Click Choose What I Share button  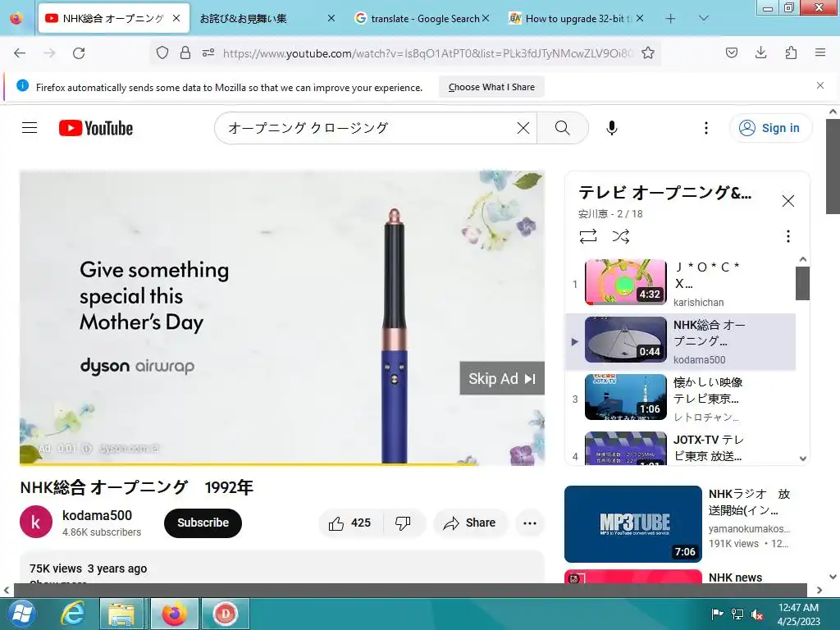tap(491, 87)
